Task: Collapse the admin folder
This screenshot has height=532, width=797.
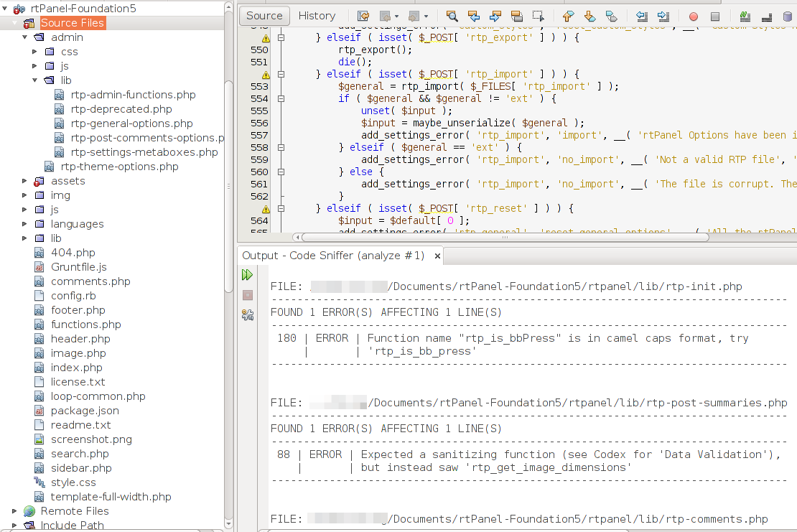Action: (24, 37)
